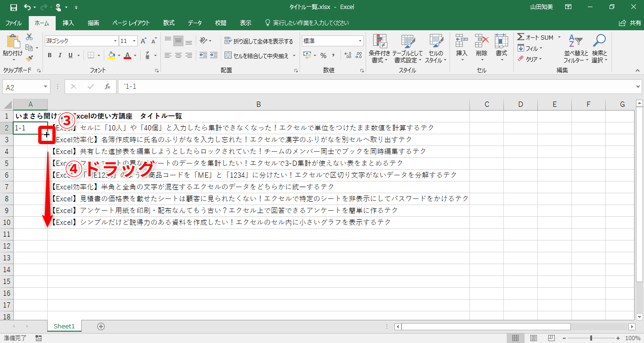Switch to page layout view in status bar
Viewport: 644px width, 343px height.
[533, 338]
